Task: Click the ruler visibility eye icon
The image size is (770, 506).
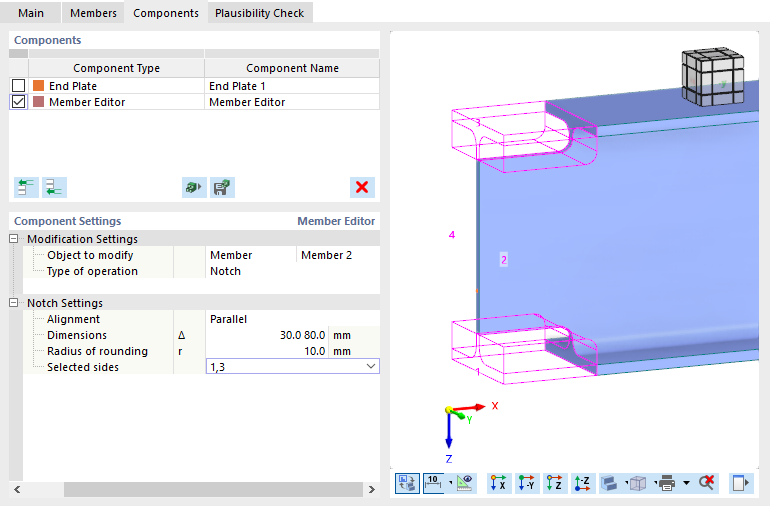Action: [x=465, y=483]
